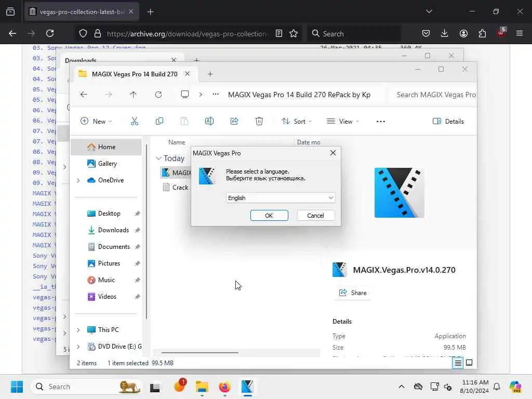The image size is (532, 399).
Task: Click the Search MAGIX Vegas Pro field
Action: [436, 95]
